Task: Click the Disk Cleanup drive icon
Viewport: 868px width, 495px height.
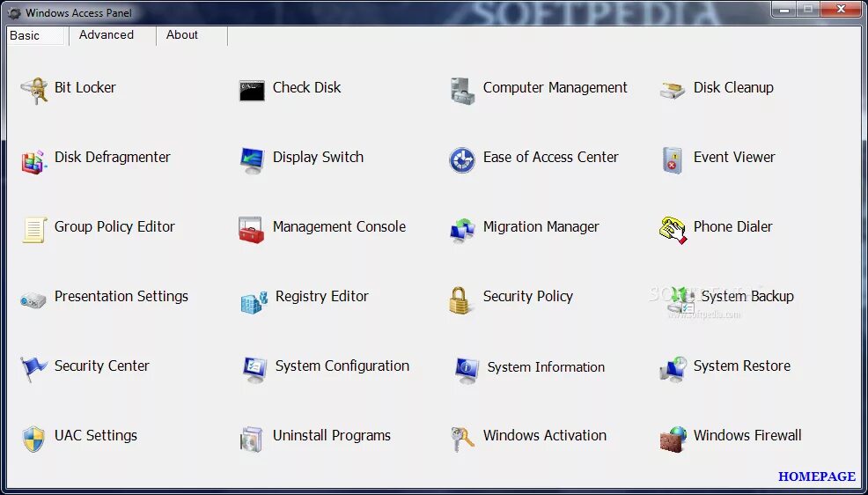Action: (x=673, y=91)
